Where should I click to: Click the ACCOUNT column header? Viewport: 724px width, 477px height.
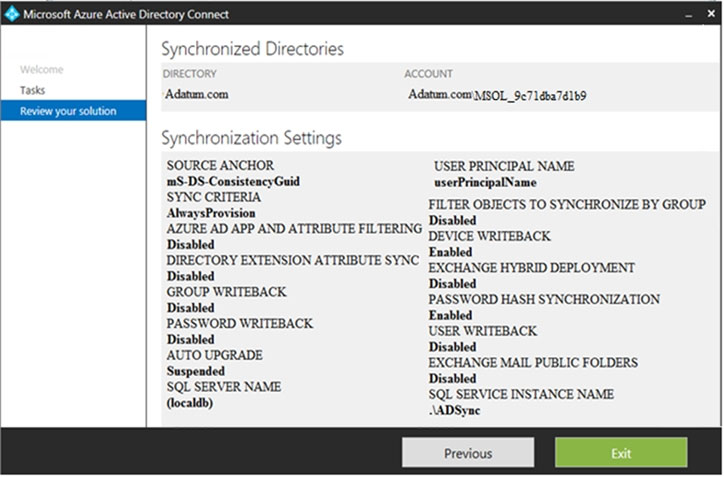coord(428,74)
